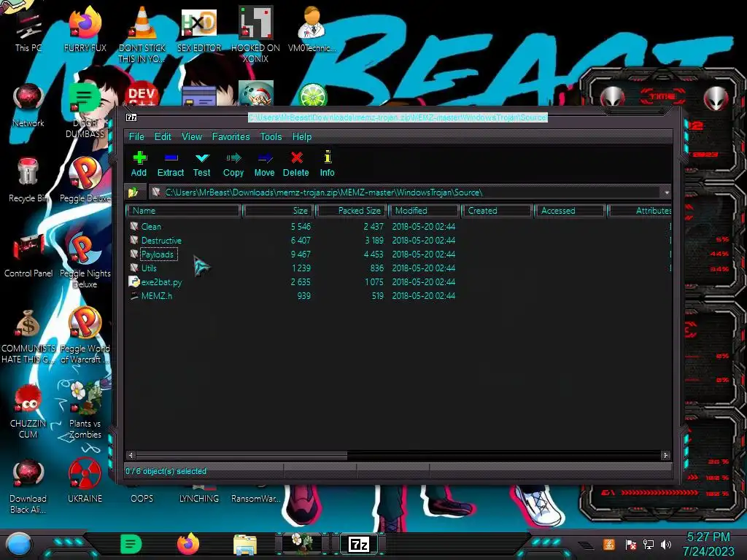Open the Tools menu
The height and width of the screenshot is (560, 747).
tap(271, 136)
